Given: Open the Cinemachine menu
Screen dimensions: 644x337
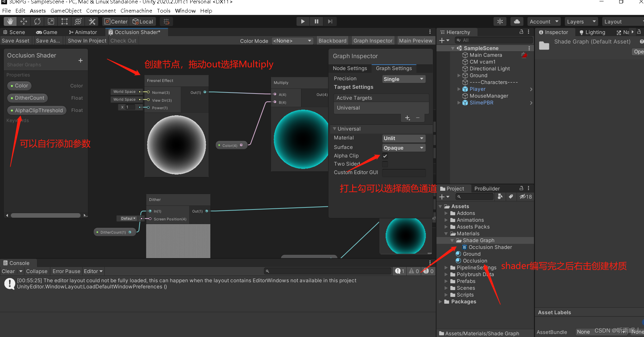Looking at the screenshot, I should pos(136,11).
